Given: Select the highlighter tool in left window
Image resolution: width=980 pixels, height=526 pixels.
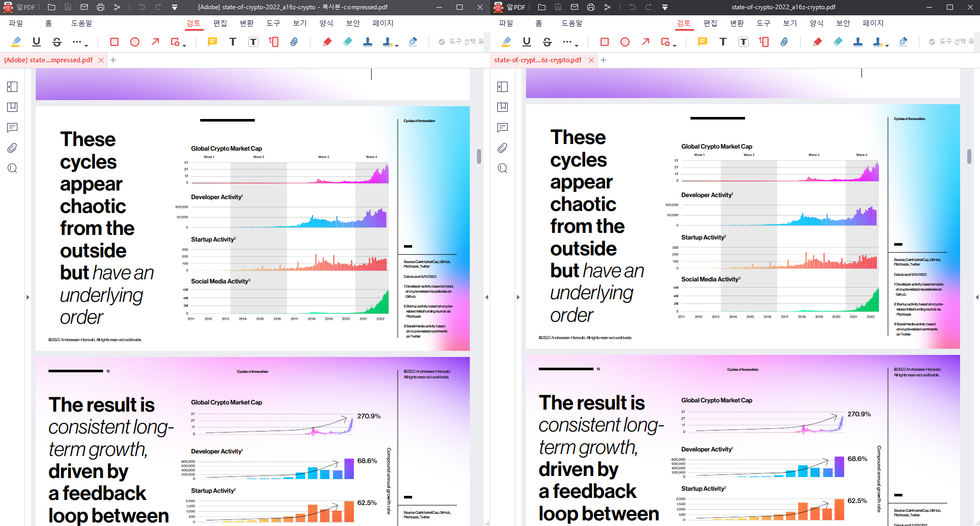Looking at the screenshot, I should tap(16, 42).
